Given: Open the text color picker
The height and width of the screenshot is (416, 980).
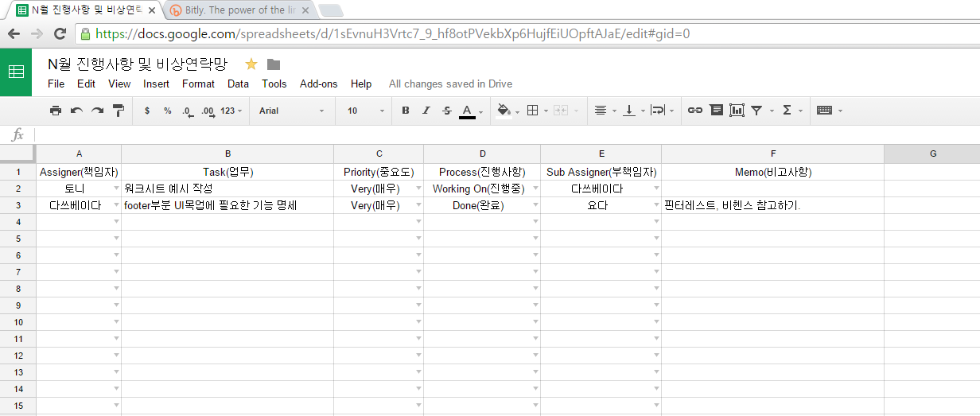Looking at the screenshot, I should click(468, 111).
